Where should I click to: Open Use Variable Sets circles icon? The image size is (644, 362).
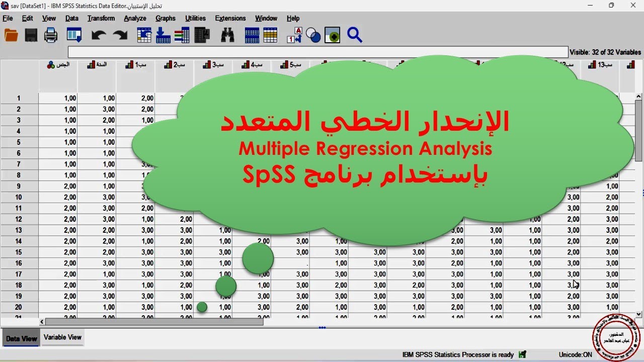313,35
